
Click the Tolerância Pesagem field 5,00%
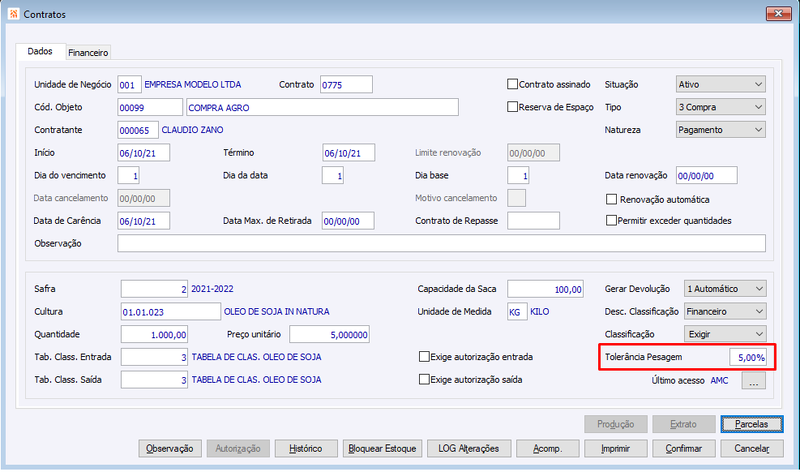click(x=747, y=357)
